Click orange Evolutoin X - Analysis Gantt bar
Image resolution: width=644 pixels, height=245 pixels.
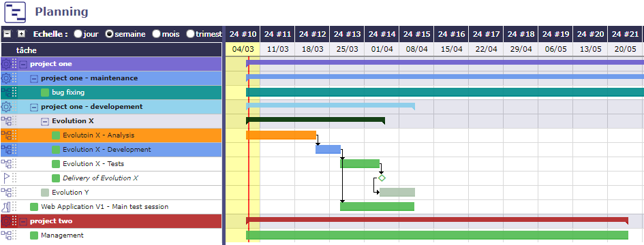pyautogui.click(x=281, y=135)
